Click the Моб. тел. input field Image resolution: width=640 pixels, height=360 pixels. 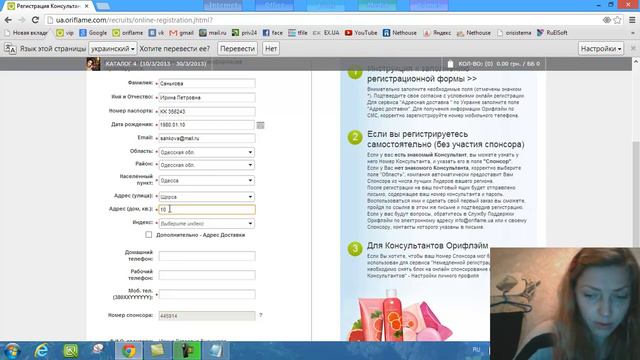207,294
